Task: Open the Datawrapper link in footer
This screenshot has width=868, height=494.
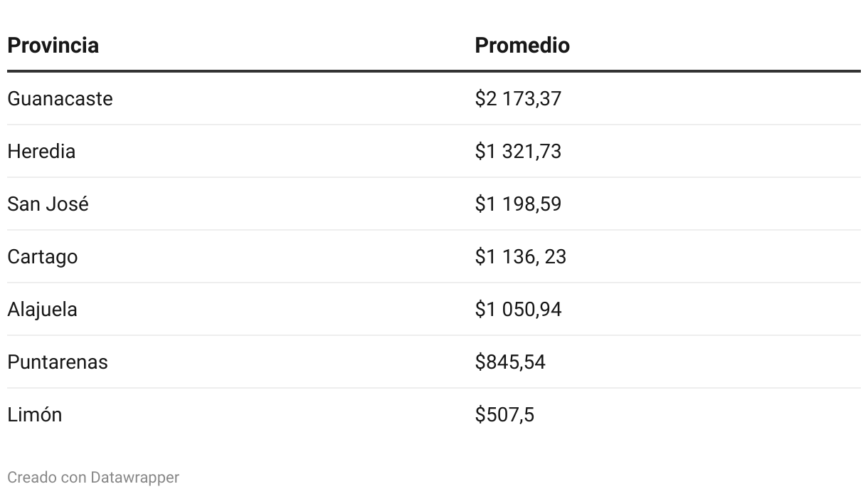Action: click(135, 477)
